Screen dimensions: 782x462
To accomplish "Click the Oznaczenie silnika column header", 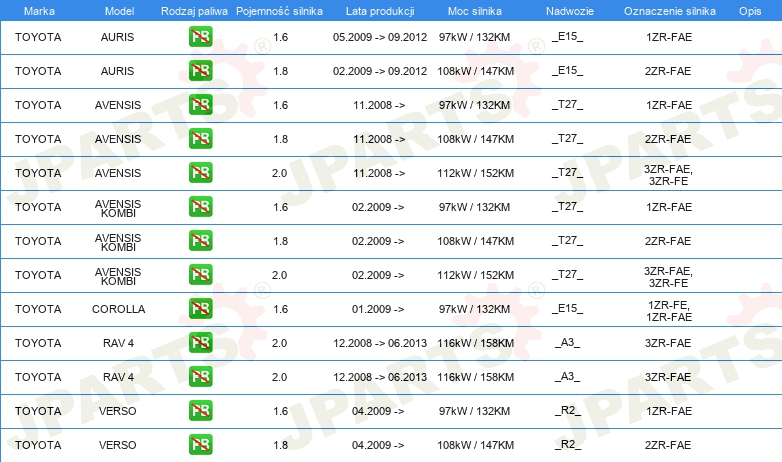I will pyautogui.click(x=670, y=11).
